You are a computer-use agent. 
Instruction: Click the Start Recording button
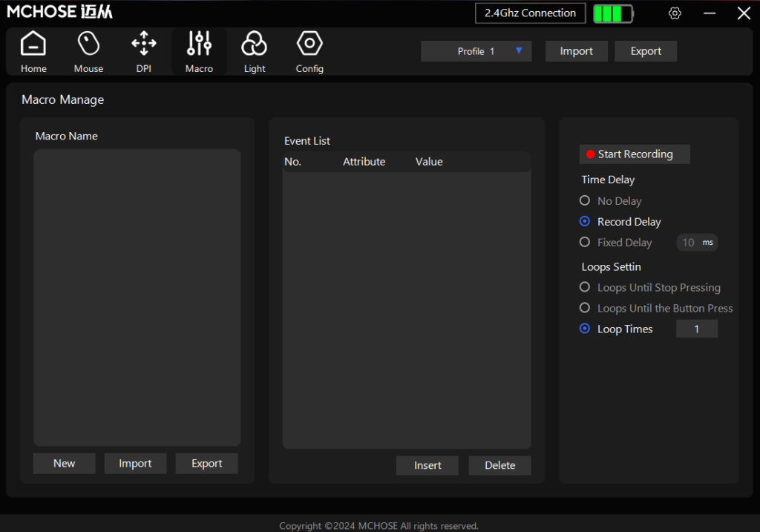(x=635, y=154)
